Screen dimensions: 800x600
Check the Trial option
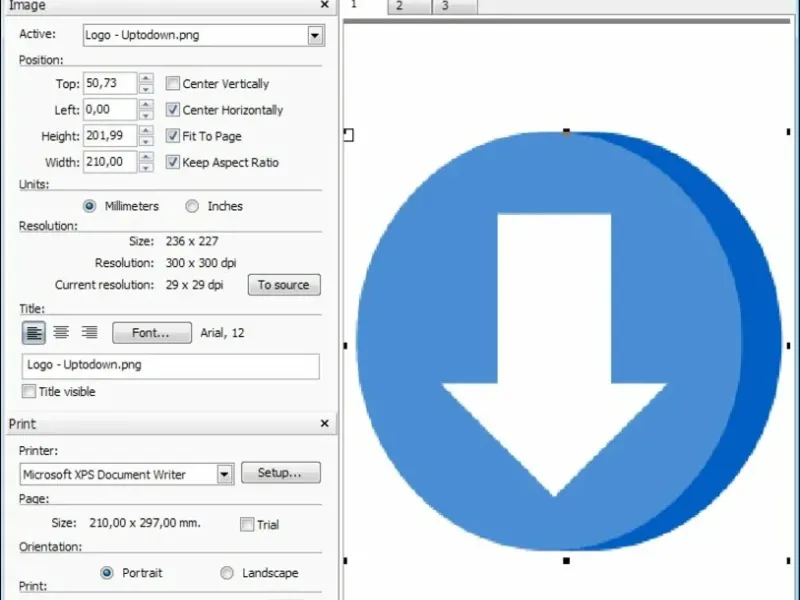[x=247, y=524]
